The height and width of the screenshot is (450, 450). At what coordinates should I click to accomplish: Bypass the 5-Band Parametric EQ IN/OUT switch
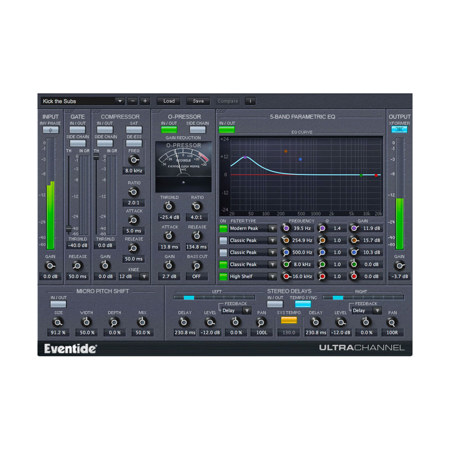pos(227,130)
